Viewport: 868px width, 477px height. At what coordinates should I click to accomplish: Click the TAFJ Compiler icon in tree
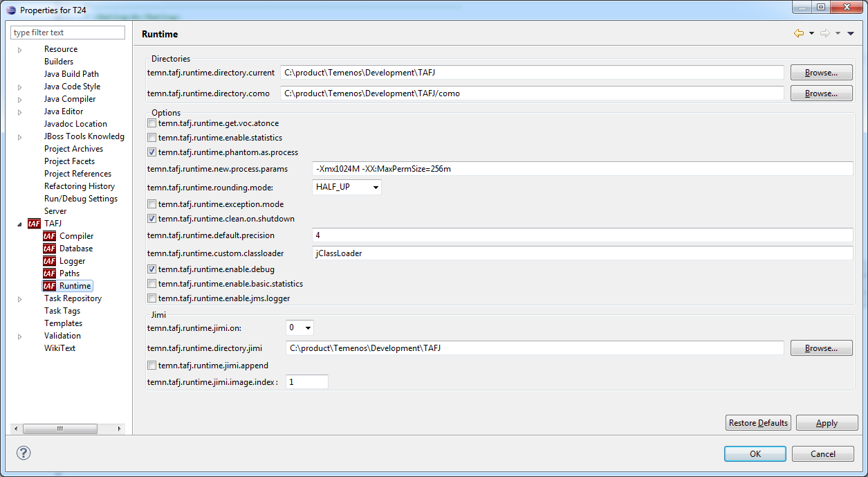pos(49,236)
